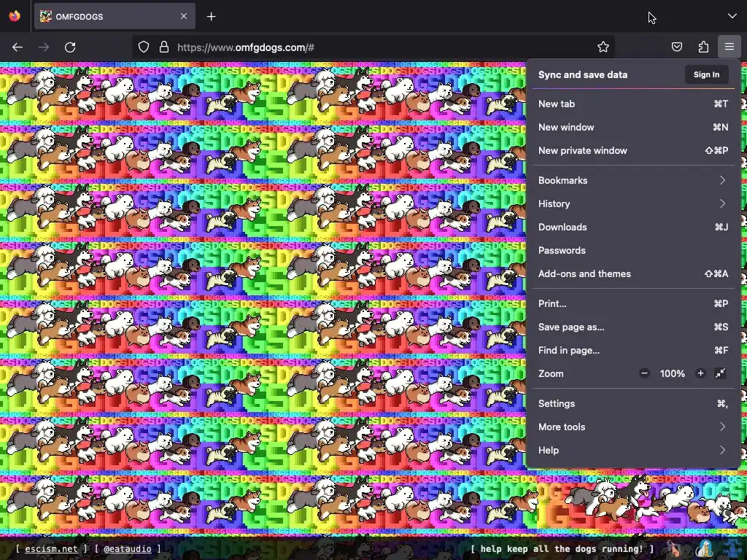
Task: Open Add-ons and themes
Action: coord(633,274)
